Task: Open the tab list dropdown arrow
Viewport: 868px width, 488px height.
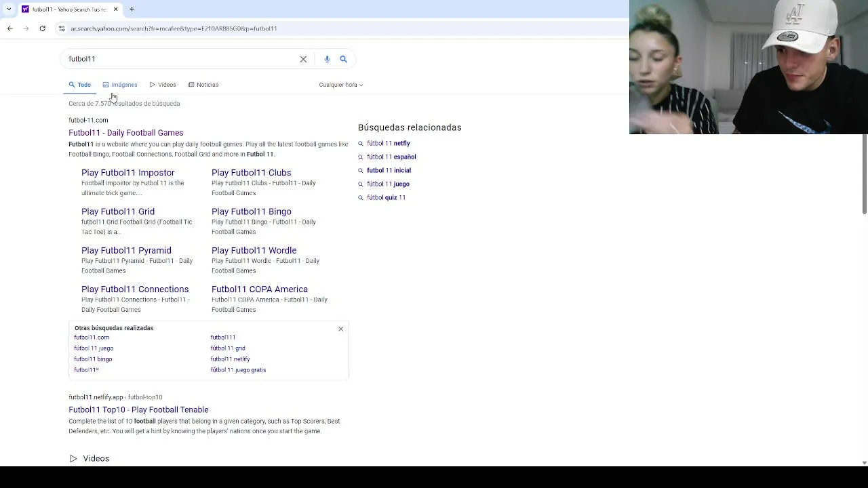Action: (9, 9)
